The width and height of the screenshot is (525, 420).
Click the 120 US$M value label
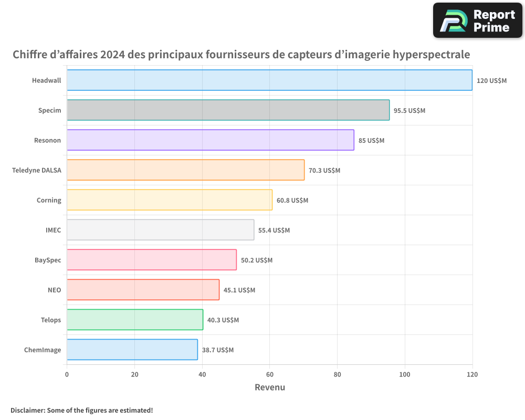[x=491, y=81]
